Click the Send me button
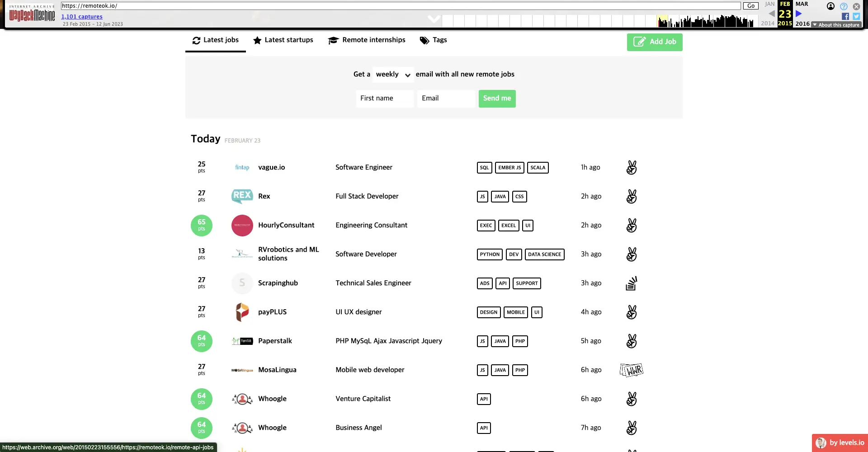Viewport: 868px width, 452px height. (x=497, y=99)
